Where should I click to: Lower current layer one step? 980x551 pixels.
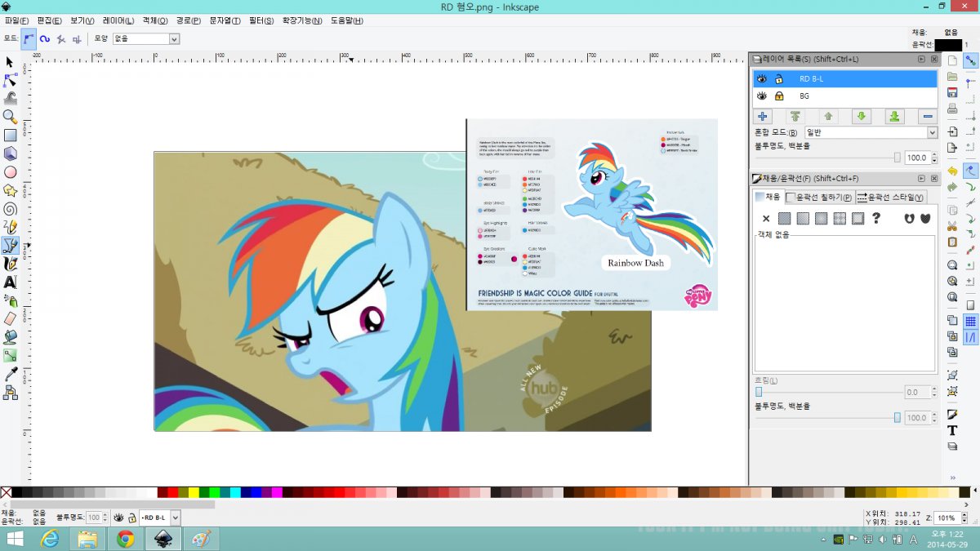[862, 117]
